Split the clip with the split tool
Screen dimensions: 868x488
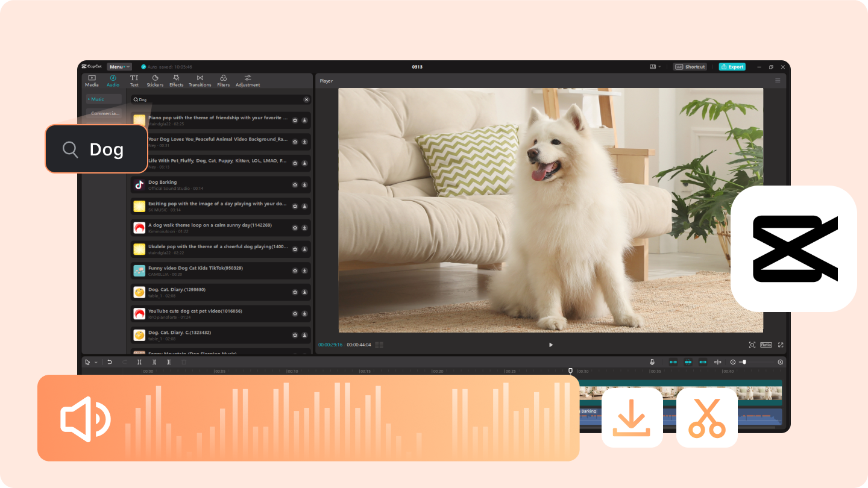click(x=139, y=361)
